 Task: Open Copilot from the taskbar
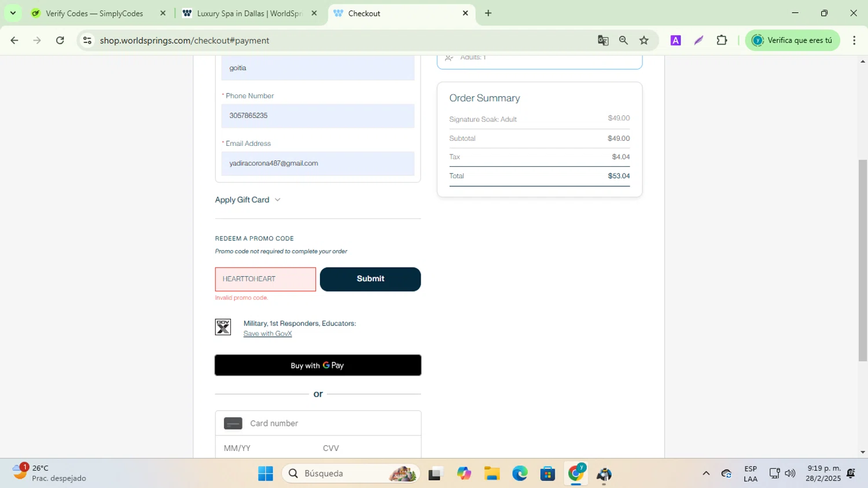(x=464, y=474)
